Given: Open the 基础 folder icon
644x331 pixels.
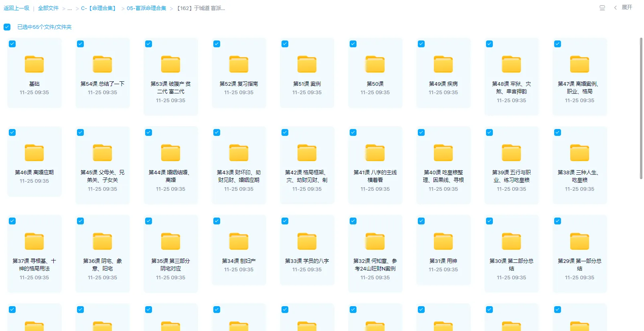Looking at the screenshot, I should (34, 64).
